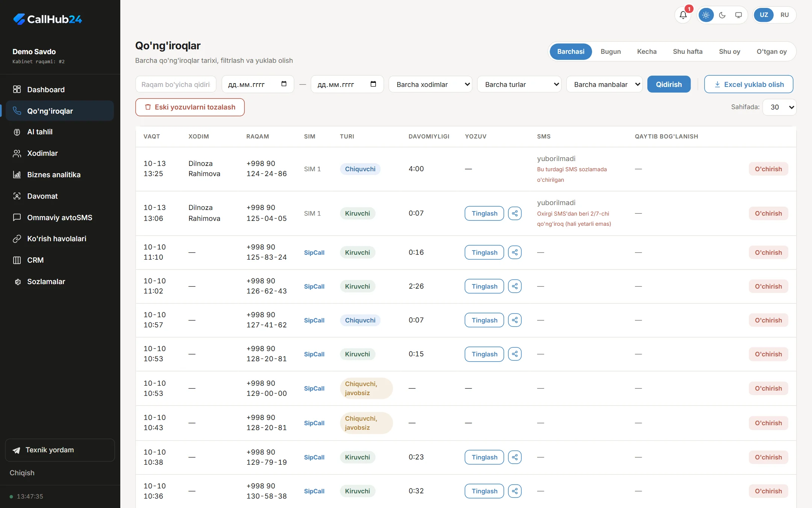Expand Barcha turlar dropdown
812x508 pixels.
[x=519, y=84]
